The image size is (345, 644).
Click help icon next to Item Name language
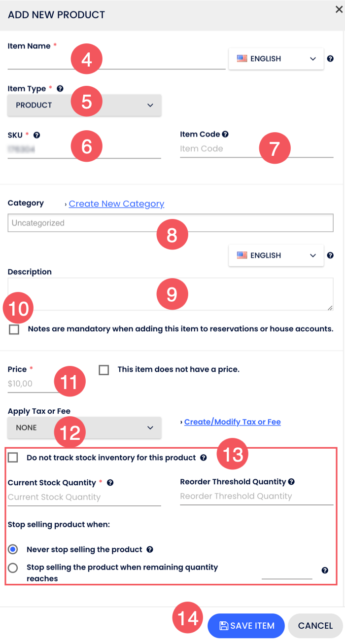coord(330,59)
